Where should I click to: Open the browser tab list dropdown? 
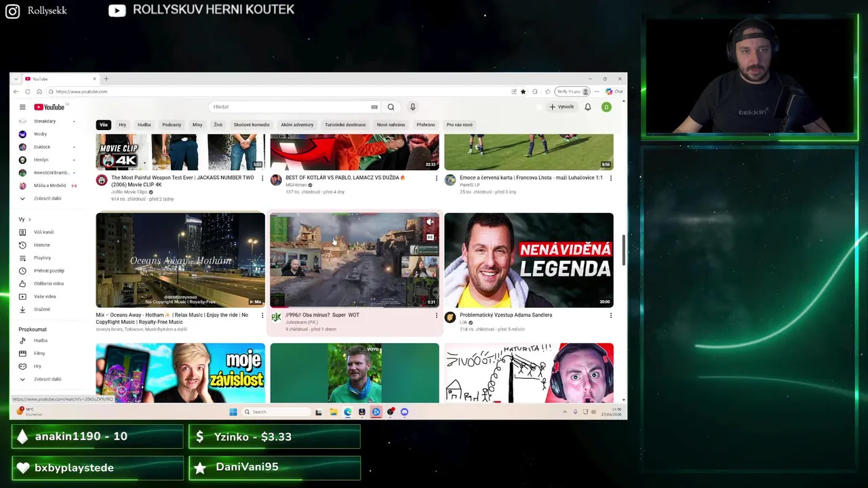pyautogui.click(x=15, y=79)
